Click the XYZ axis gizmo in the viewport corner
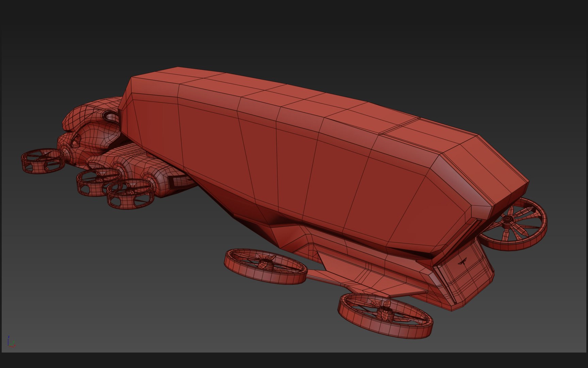 coord(11,342)
